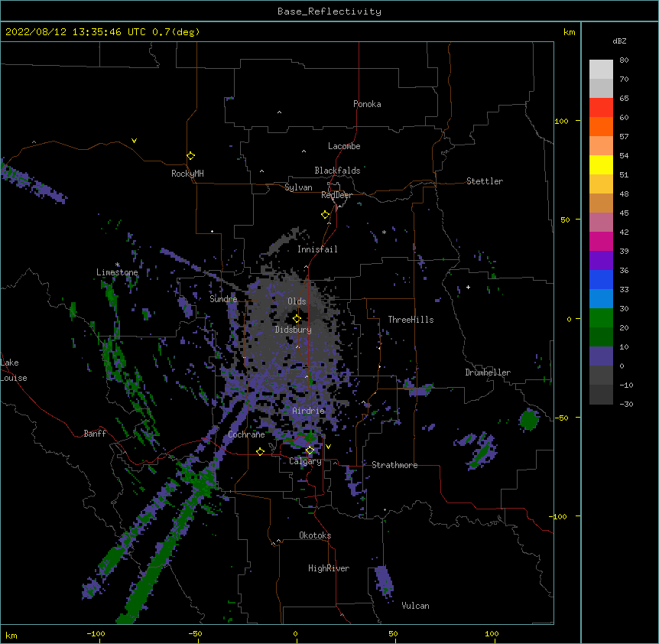
Task: Click the Cochrane label
Action: (246, 434)
